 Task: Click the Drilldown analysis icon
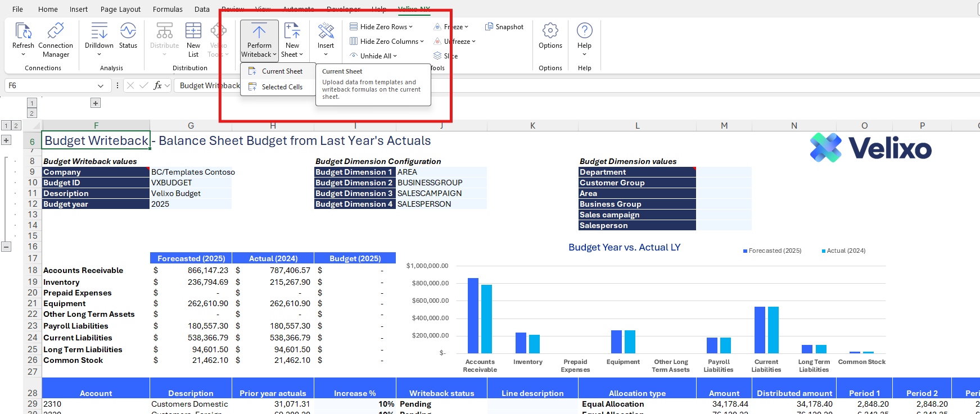[99, 31]
